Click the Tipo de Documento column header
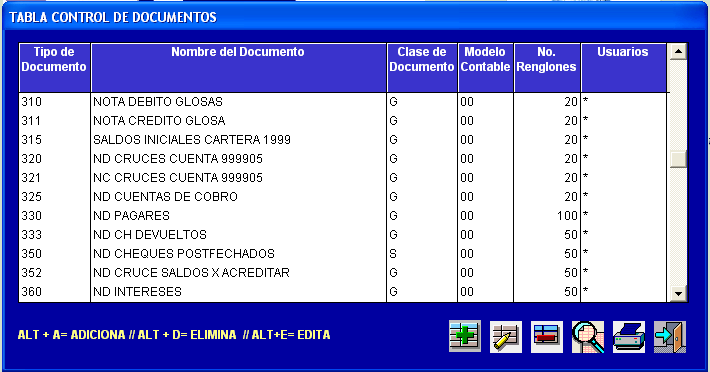The height and width of the screenshot is (372, 710). point(54,68)
